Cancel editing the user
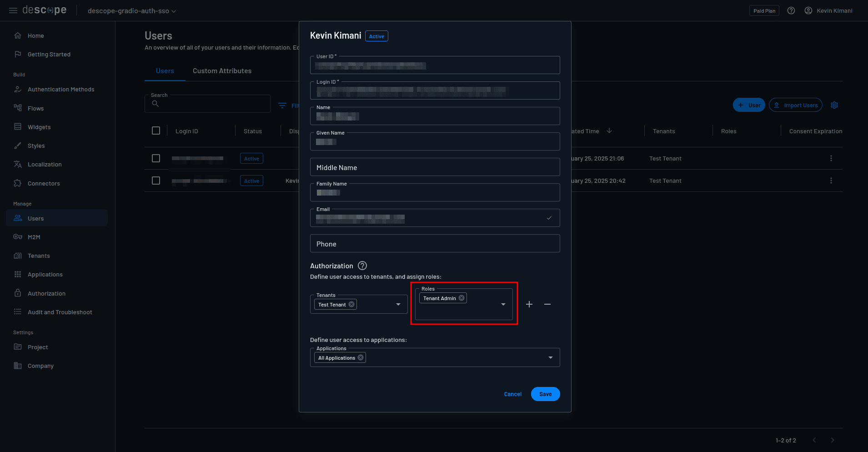The image size is (868, 452). (x=513, y=394)
